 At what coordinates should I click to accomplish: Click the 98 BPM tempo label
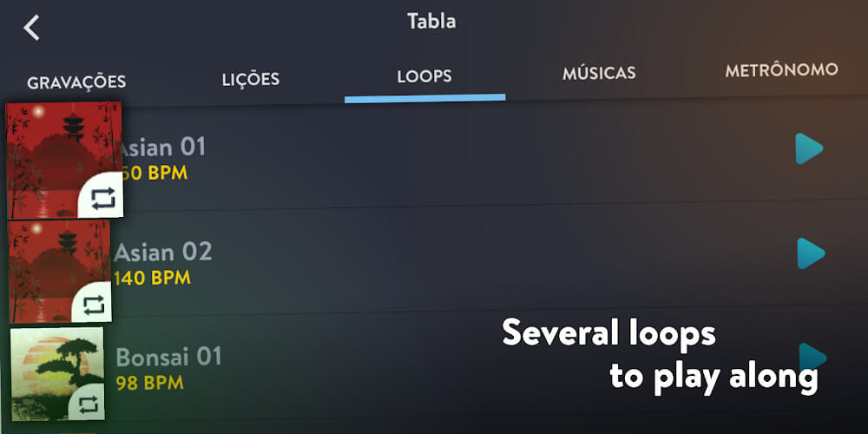coord(149,383)
